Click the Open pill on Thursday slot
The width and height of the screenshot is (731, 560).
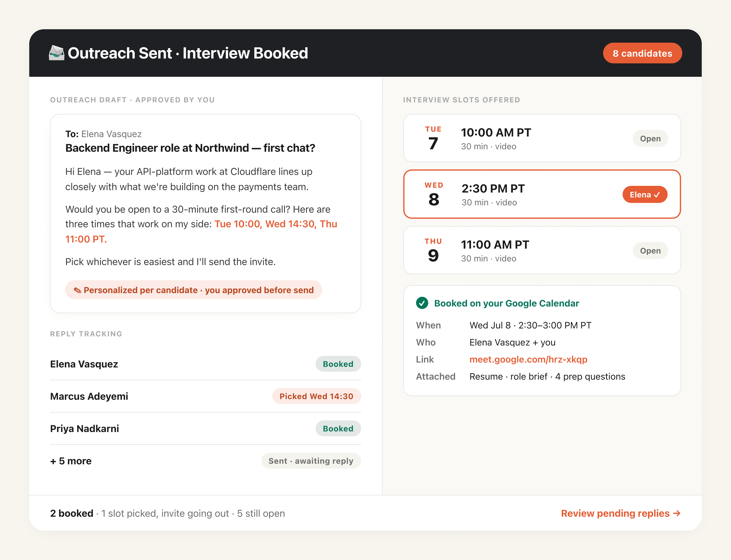pyautogui.click(x=650, y=250)
